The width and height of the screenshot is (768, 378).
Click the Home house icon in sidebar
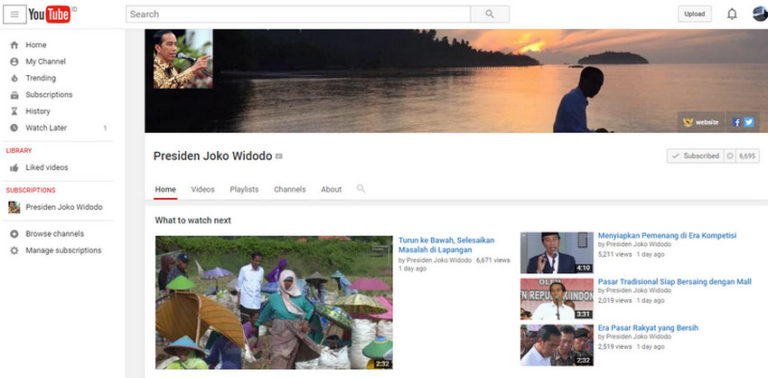point(14,45)
